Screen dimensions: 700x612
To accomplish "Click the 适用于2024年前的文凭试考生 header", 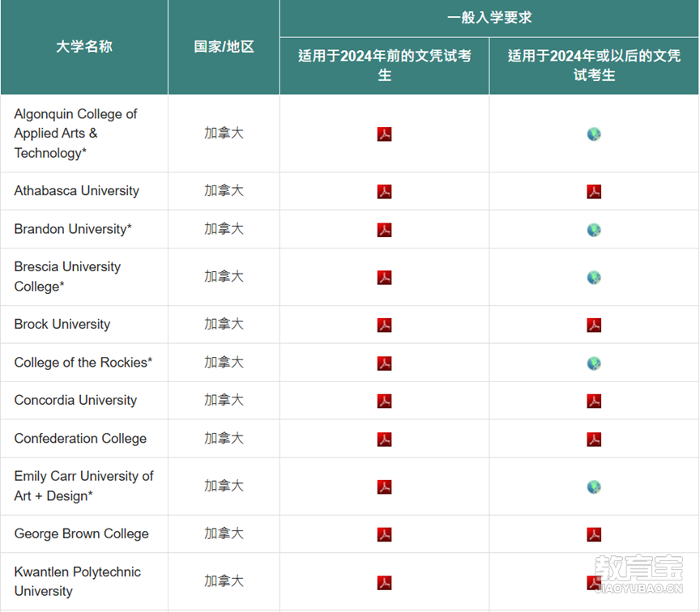I will 384,65.
